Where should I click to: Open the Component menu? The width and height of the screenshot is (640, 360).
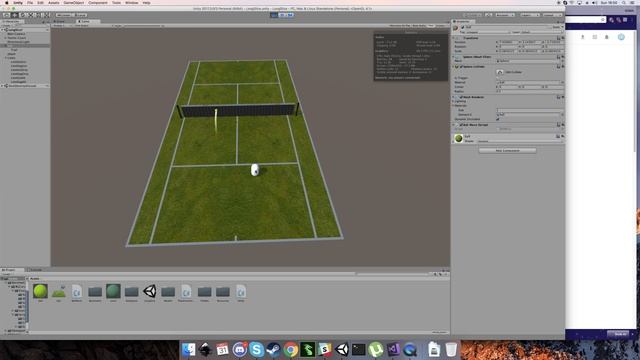(98, 3)
